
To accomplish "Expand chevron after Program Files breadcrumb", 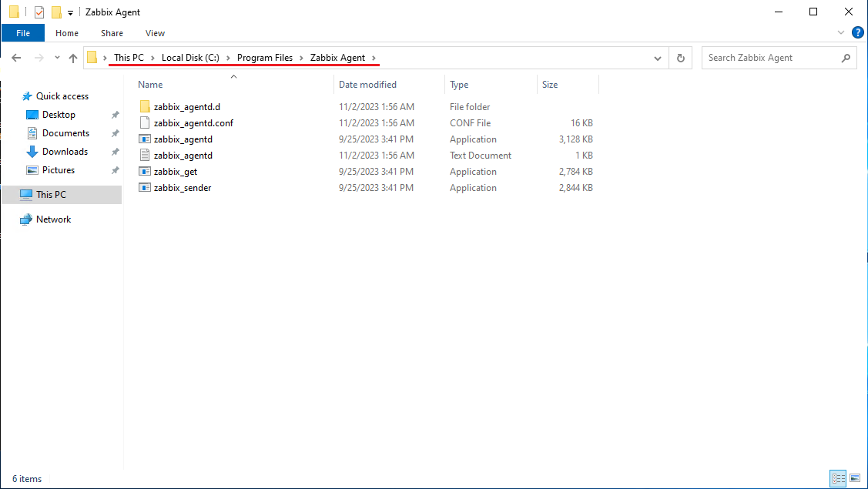I will pos(301,58).
